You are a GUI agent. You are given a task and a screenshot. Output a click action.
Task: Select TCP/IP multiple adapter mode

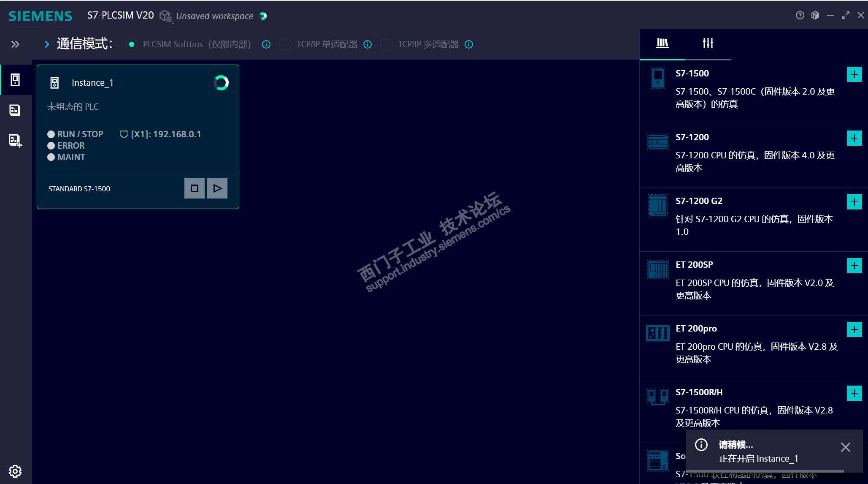(387, 44)
